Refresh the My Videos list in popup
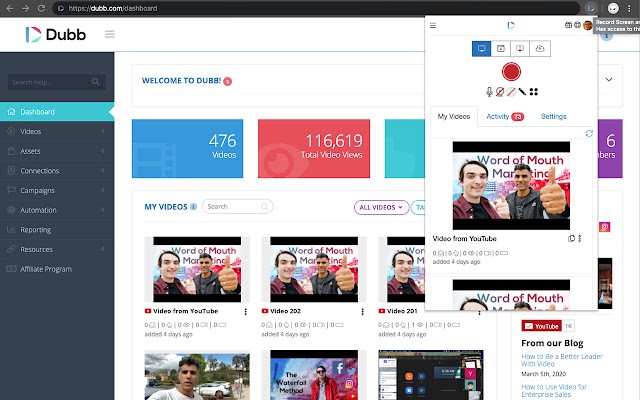Viewport: 640px width, 400px height. 588,133
